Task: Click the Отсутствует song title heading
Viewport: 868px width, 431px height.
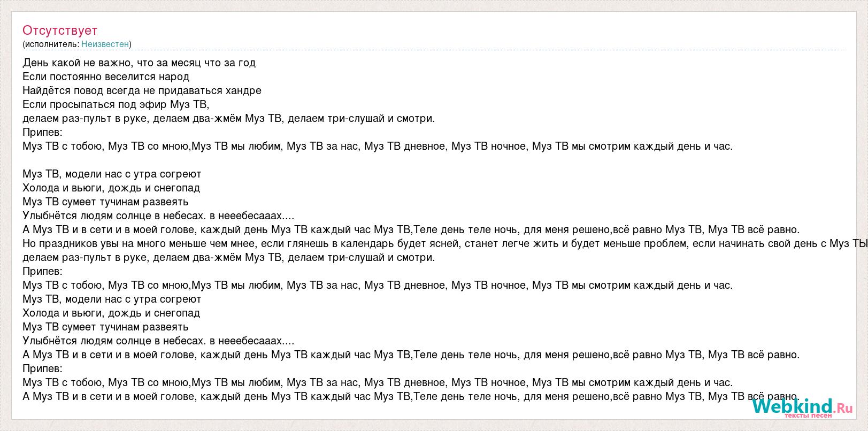Action: pos(60,30)
